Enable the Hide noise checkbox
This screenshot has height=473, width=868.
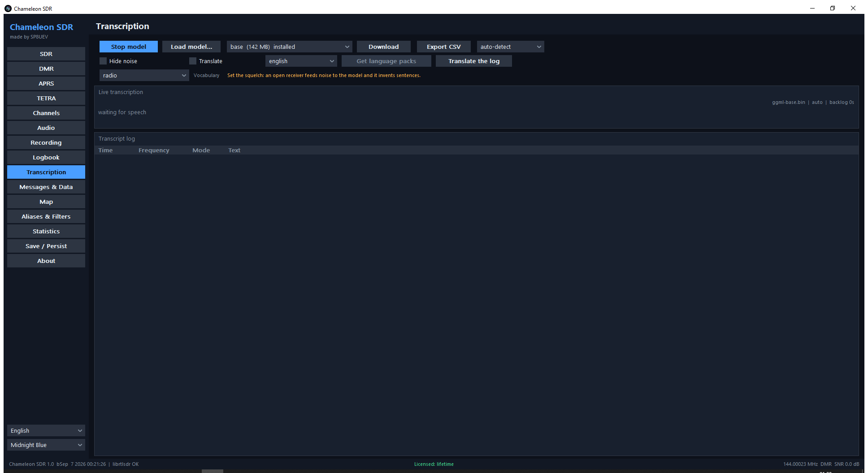point(103,61)
